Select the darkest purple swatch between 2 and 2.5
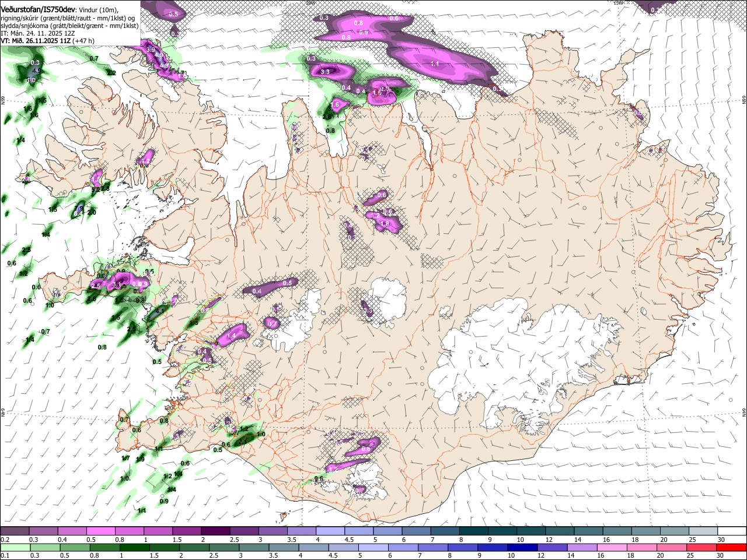 (x=215, y=531)
